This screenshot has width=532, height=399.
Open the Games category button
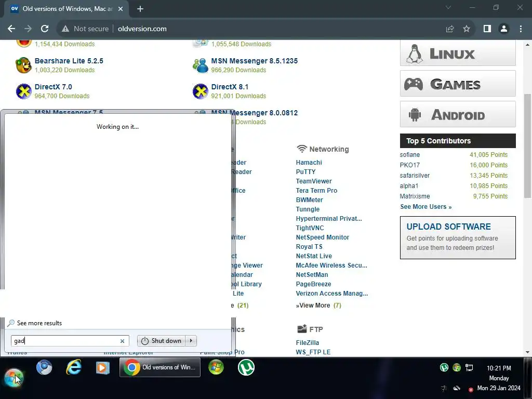(x=458, y=84)
